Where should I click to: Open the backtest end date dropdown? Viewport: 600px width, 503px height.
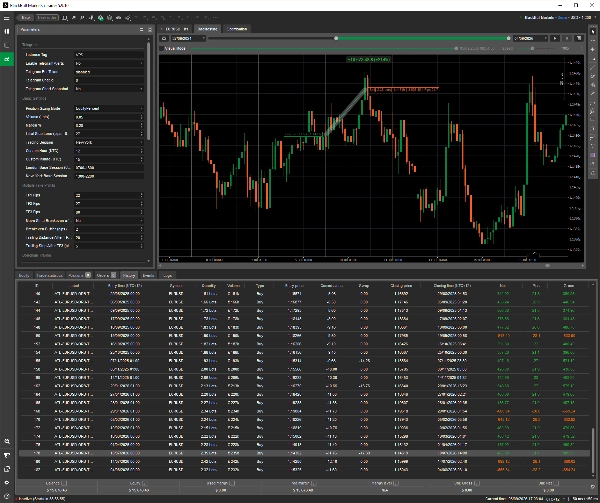[x=531, y=38]
